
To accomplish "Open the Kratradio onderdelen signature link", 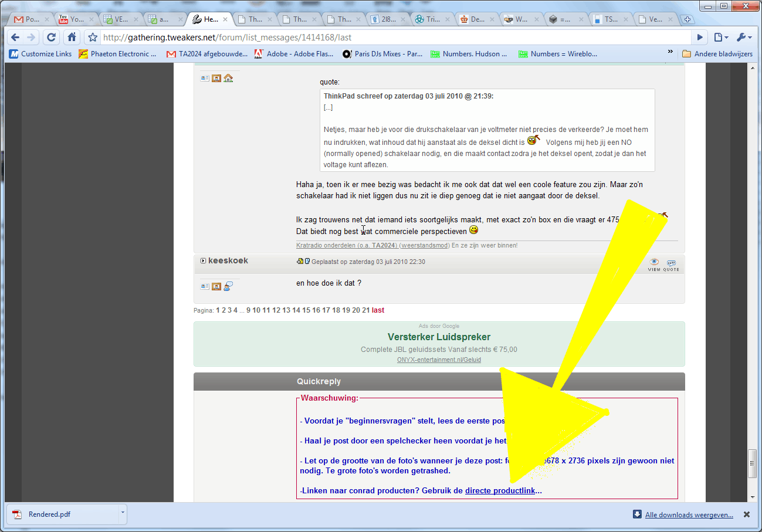I will pos(347,245).
